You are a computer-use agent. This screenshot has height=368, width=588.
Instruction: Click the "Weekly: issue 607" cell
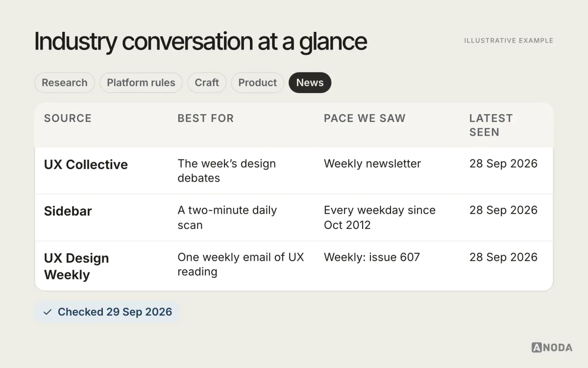(x=372, y=257)
